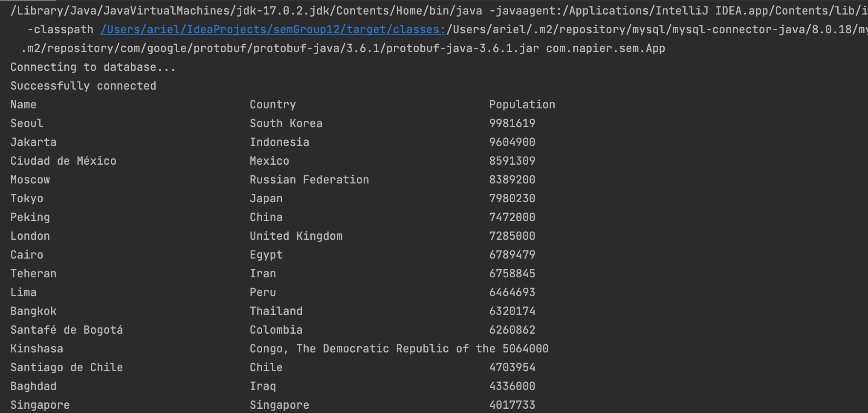Click the city name Lima
The image size is (868, 413).
tap(23, 292)
